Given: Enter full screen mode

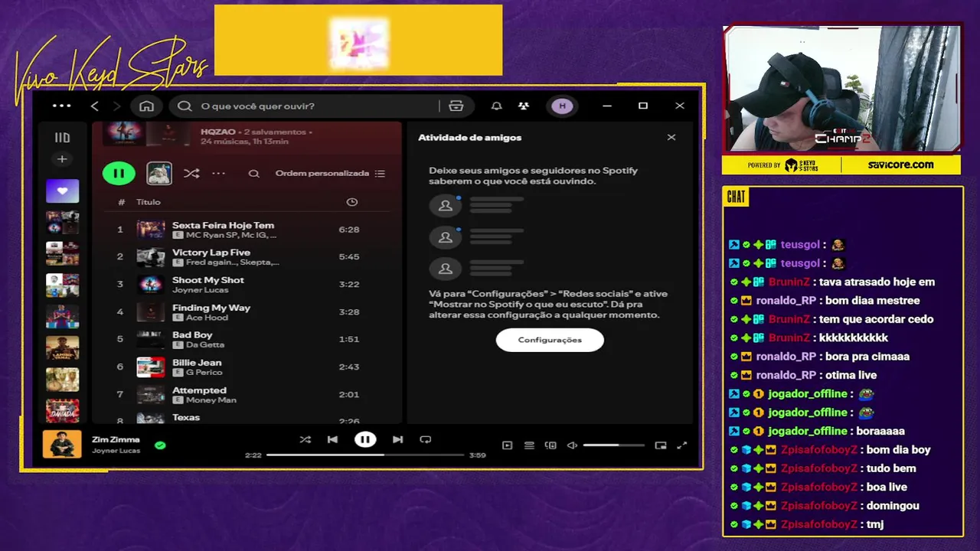Looking at the screenshot, I should click(682, 445).
